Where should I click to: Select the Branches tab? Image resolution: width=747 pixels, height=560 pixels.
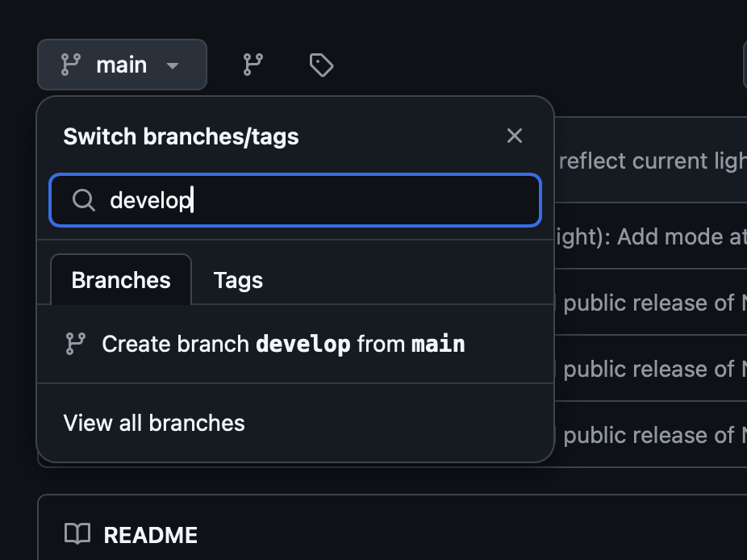pyautogui.click(x=121, y=280)
